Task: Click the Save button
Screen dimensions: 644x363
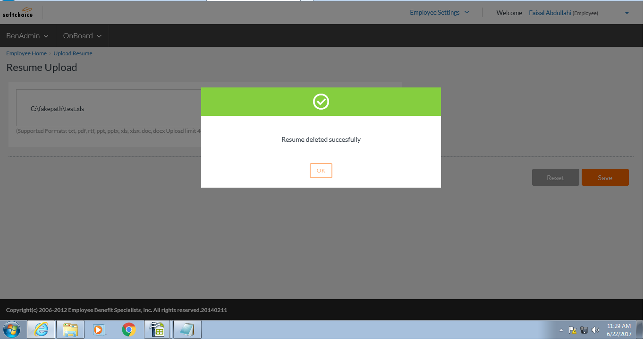Action: tap(605, 177)
